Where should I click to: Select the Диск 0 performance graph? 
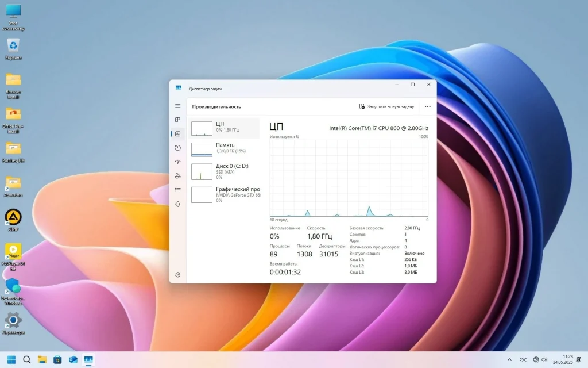click(x=224, y=171)
